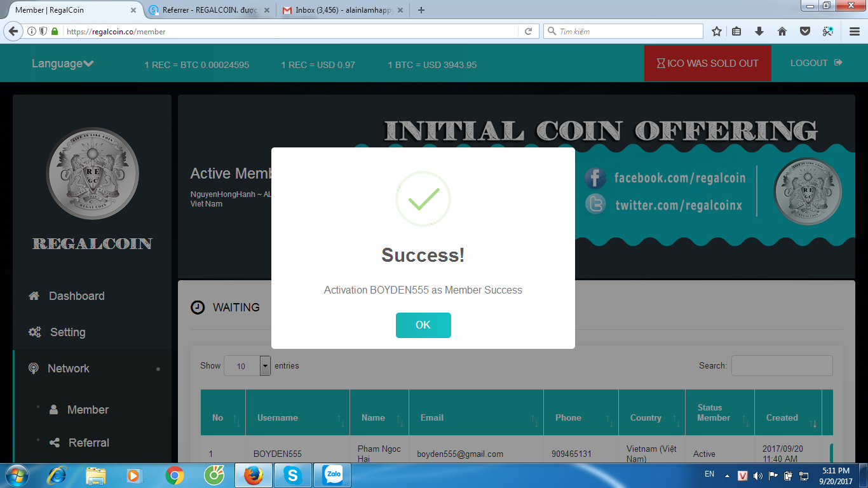Click the 1 REC = USD 0.97 rate
This screenshot has width=868, height=488.
click(318, 65)
